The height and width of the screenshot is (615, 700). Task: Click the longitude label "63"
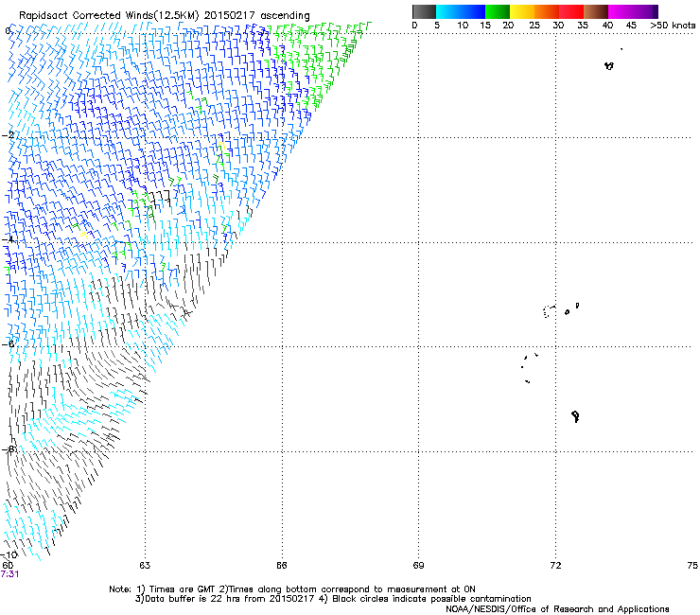coord(145,566)
